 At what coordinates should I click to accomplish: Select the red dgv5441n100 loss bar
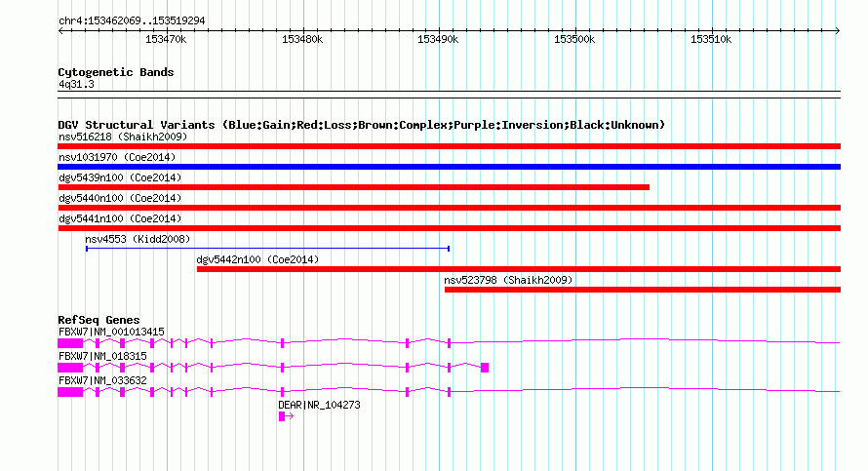[449, 228]
